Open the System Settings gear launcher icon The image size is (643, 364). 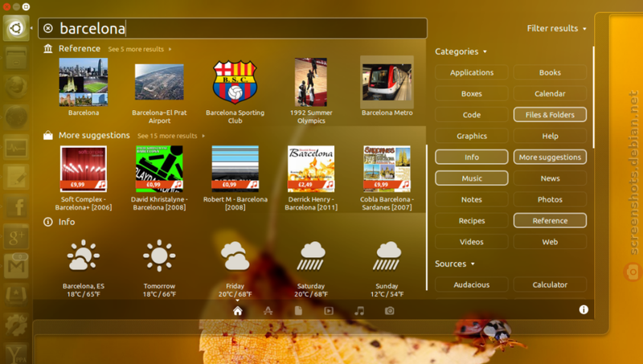[16, 325]
